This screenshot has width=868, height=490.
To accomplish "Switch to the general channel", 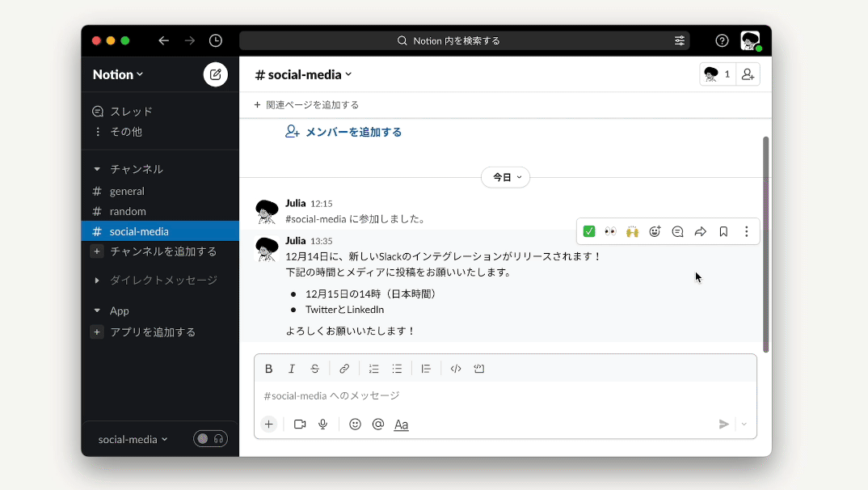I will pos(125,191).
